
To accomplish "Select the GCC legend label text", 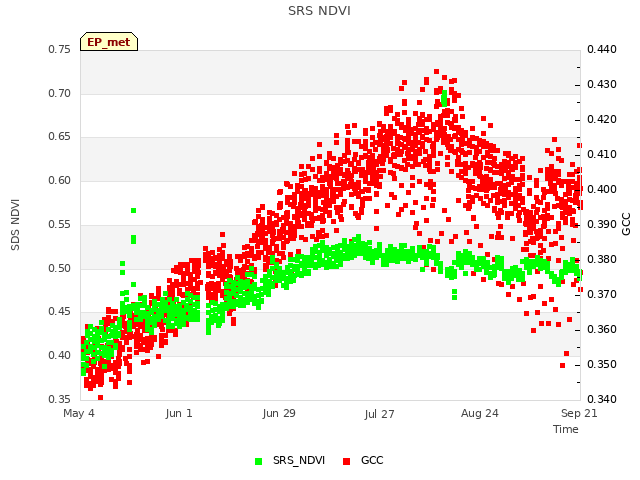I will coord(372,460).
